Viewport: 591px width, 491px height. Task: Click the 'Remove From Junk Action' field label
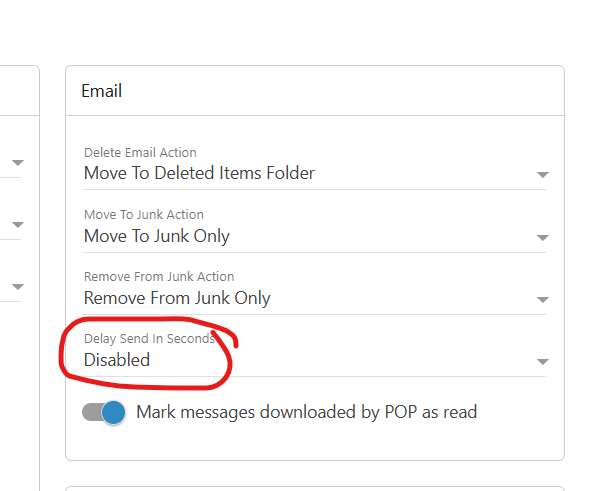click(159, 277)
